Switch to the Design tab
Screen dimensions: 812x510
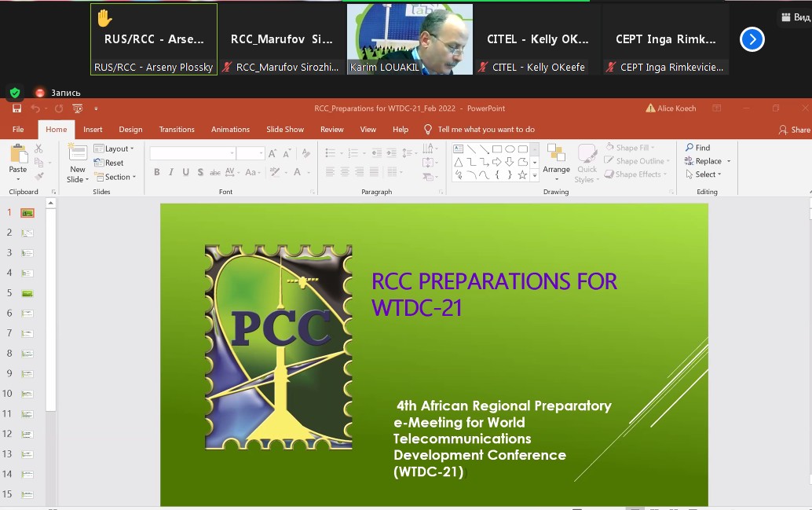click(x=130, y=130)
